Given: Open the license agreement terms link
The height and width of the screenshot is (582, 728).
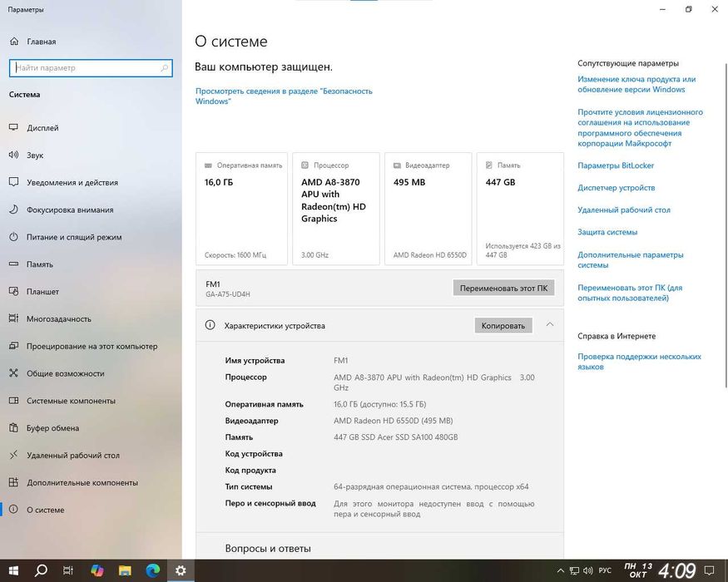Looking at the screenshot, I should coord(641,128).
